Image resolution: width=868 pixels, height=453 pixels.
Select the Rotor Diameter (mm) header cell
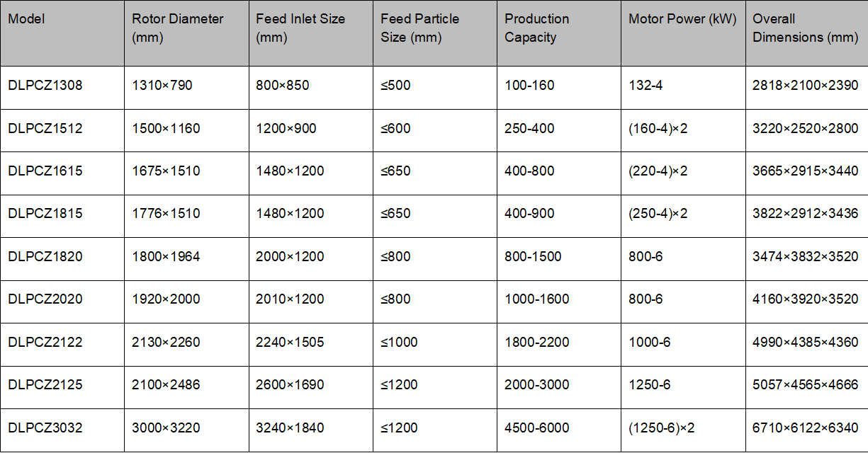click(x=186, y=33)
